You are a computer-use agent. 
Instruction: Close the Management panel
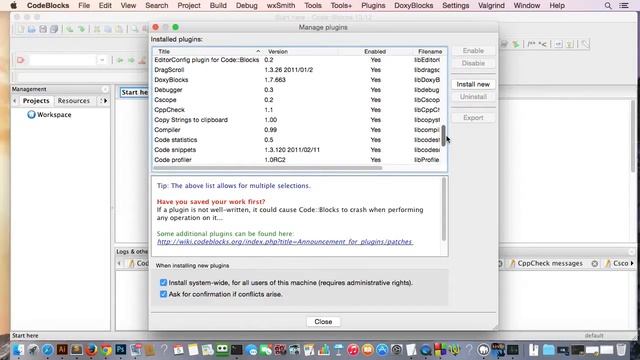[x=105, y=89]
